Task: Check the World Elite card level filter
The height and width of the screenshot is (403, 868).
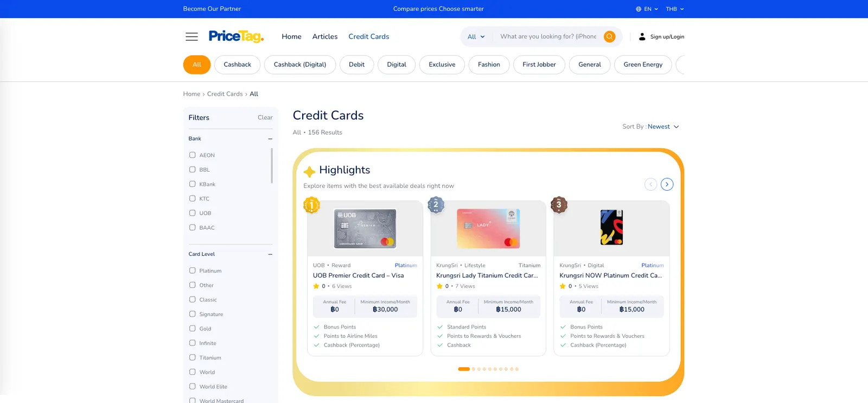Action: (192, 387)
